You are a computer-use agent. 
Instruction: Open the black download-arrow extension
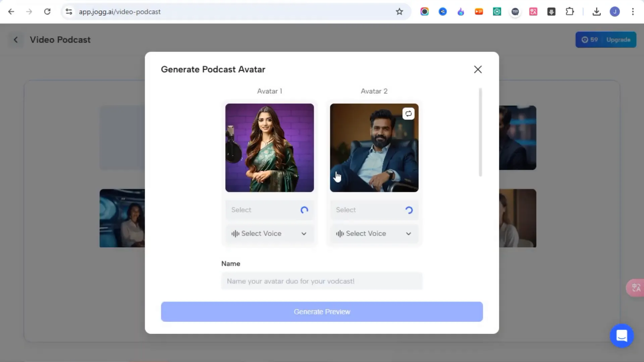[x=551, y=12]
